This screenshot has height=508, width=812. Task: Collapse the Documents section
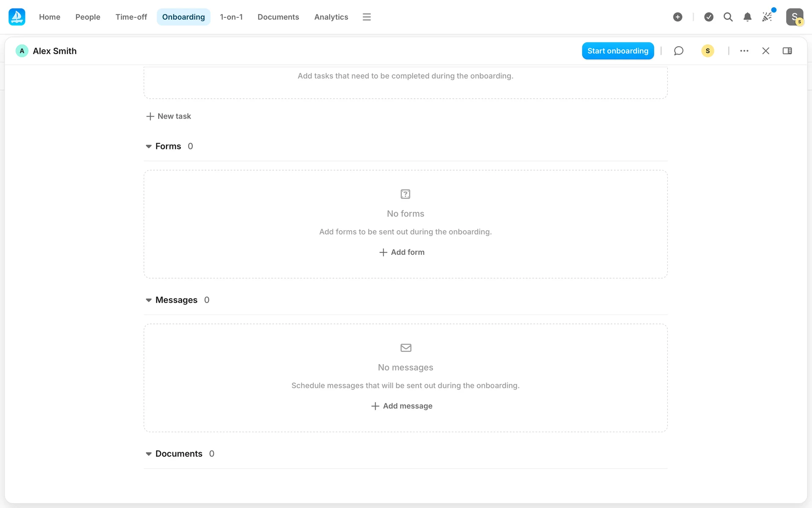(x=149, y=454)
